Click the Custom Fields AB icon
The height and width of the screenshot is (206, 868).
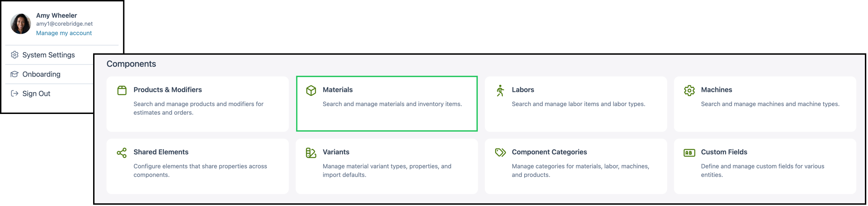pyautogui.click(x=690, y=153)
